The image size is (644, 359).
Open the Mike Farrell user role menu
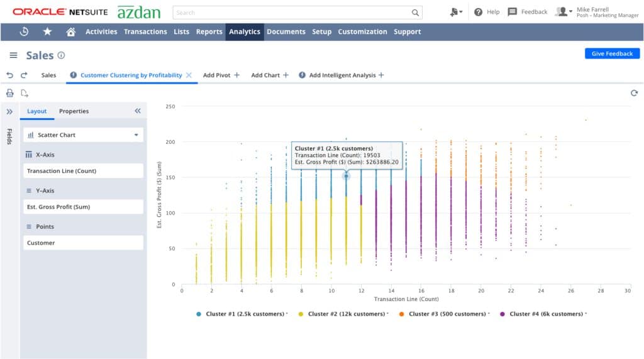(597, 12)
